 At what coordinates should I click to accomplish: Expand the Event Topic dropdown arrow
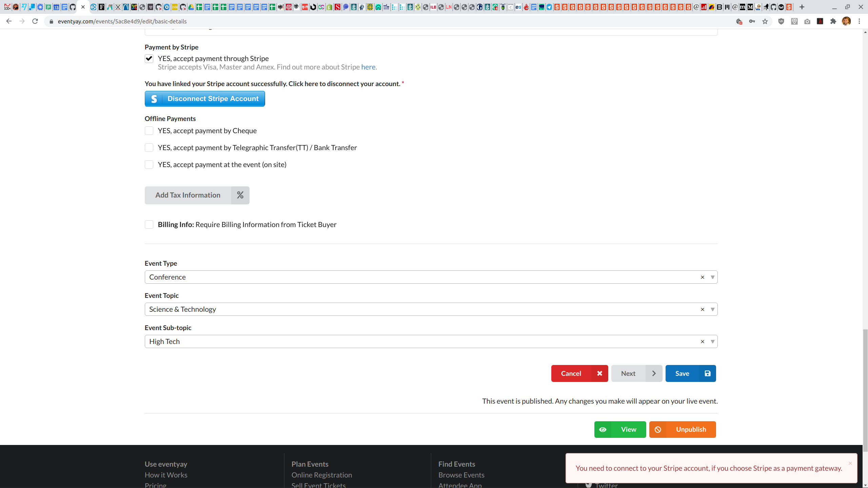point(712,309)
